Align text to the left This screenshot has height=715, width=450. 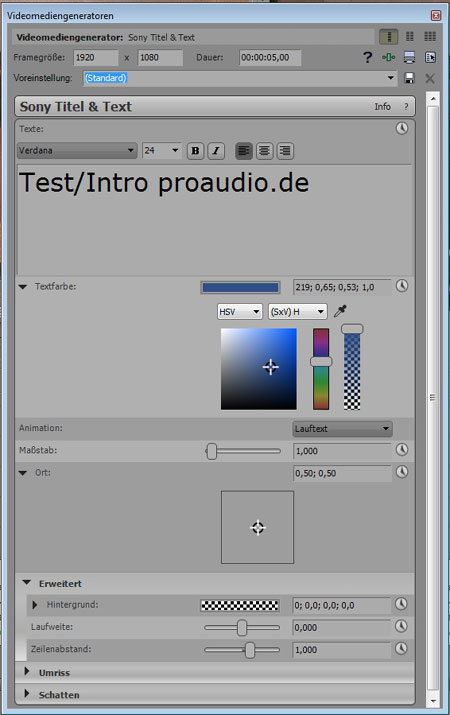244,150
